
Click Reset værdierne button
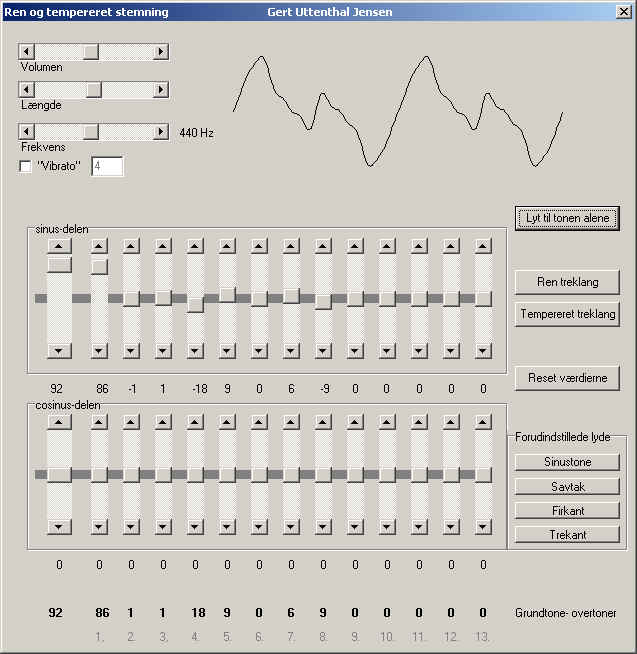[x=567, y=378]
